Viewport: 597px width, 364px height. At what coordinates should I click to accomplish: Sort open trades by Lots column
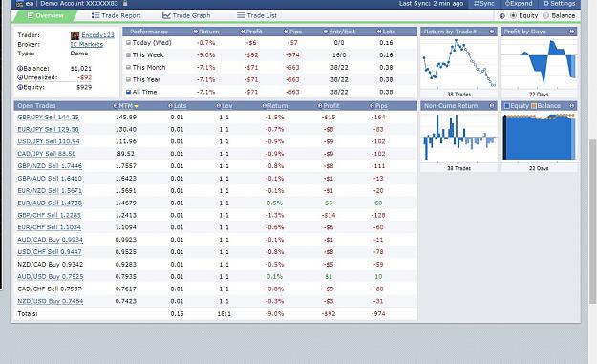pos(181,106)
